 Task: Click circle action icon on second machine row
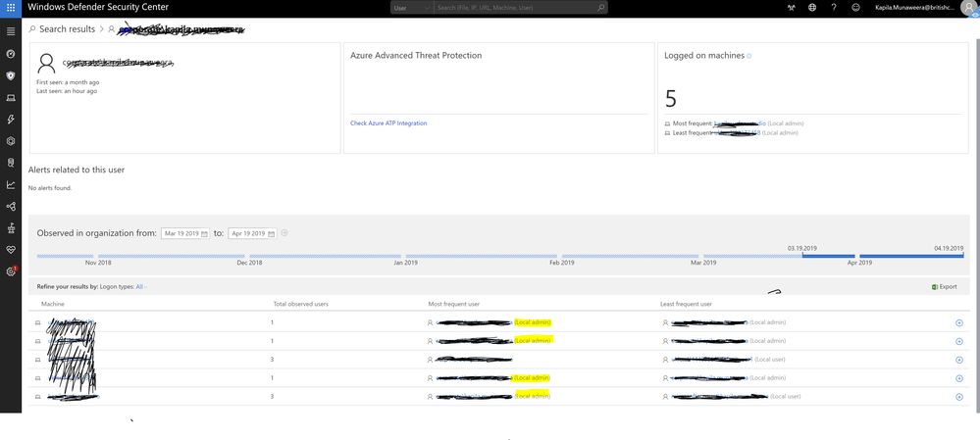click(959, 341)
